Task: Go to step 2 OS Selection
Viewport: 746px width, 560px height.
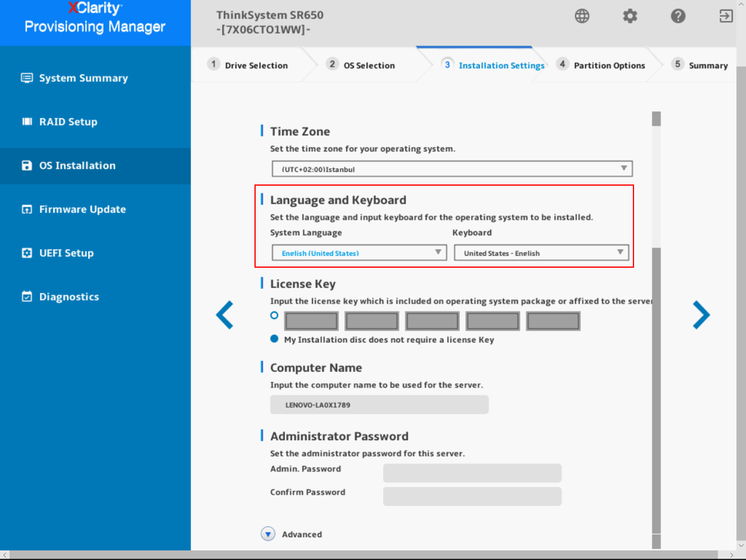Action: pyautogui.click(x=360, y=65)
